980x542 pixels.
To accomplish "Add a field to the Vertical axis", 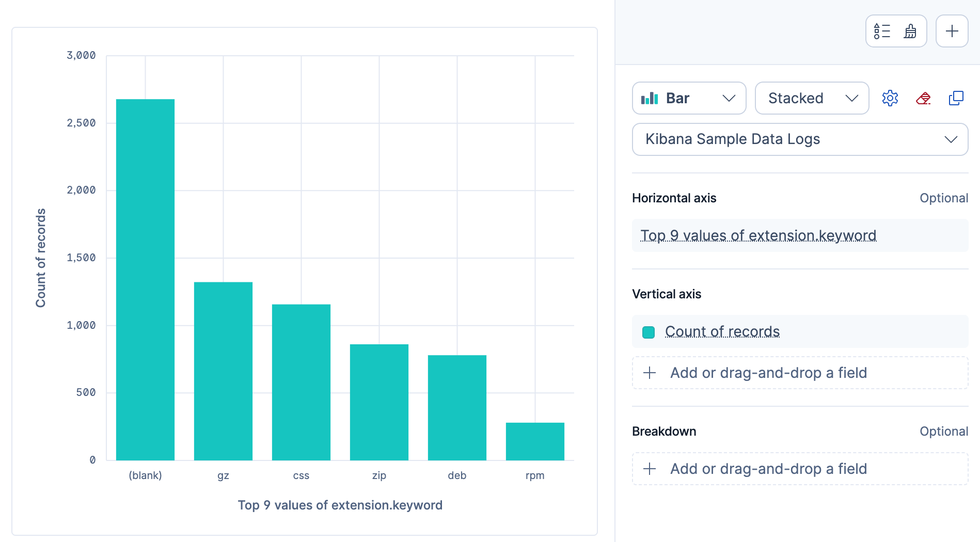I will tap(800, 373).
